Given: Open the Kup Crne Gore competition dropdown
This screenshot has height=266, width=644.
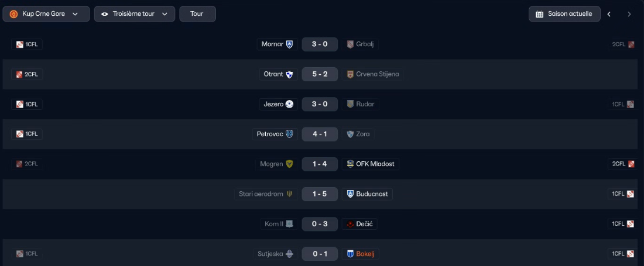Looking at the screenshot, I should pos(46,14).
